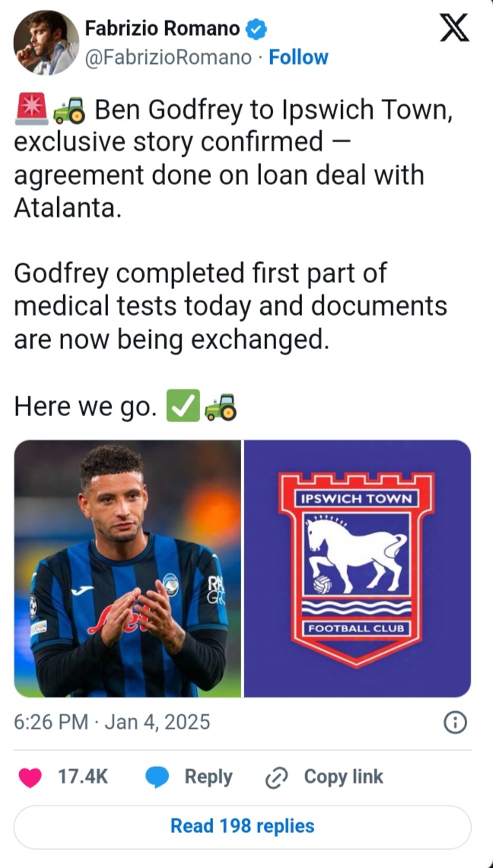The width and height of the screenshot is (493, 868).
Task: Click the Reply label
Action: point(208,777)
